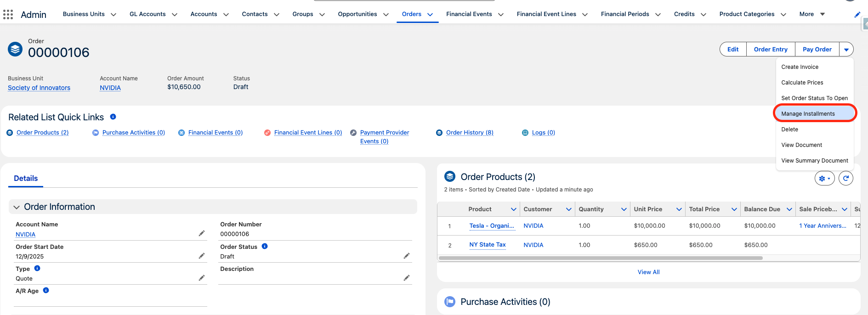Choose View Document menu item
Image resolution: width=868 pixels, height=315 pixels.
click(815, 145)
